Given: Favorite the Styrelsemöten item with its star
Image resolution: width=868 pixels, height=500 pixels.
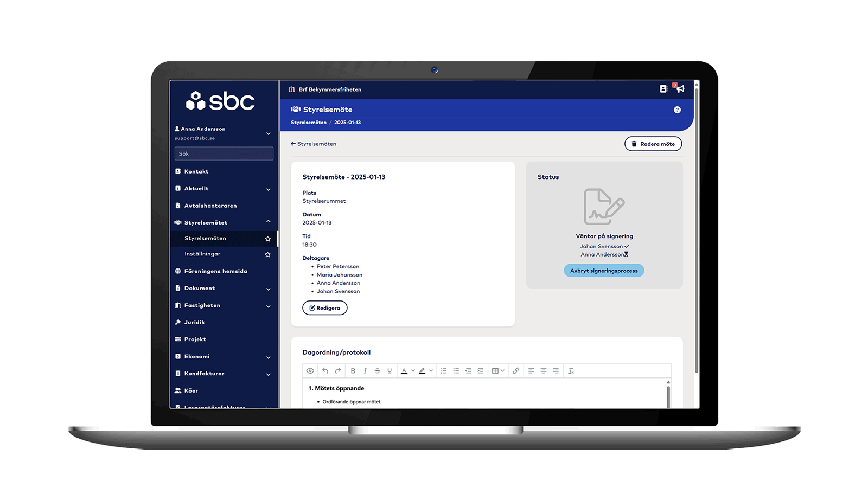Looking at the screenshot, I should click(267, 239).
